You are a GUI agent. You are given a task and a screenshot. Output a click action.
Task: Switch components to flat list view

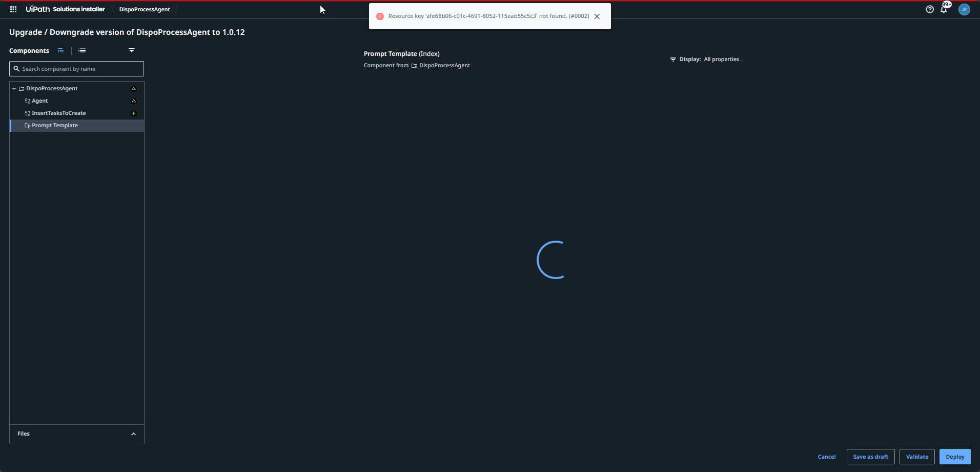82,50
